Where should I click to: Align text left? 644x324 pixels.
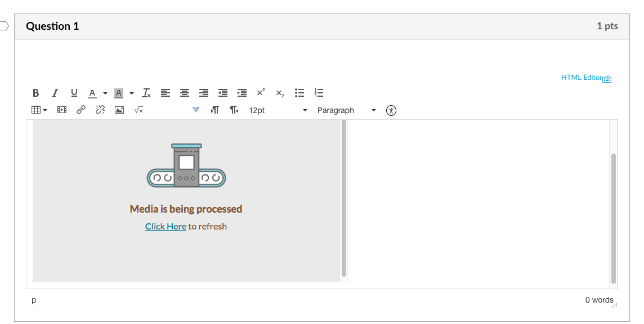165,93
